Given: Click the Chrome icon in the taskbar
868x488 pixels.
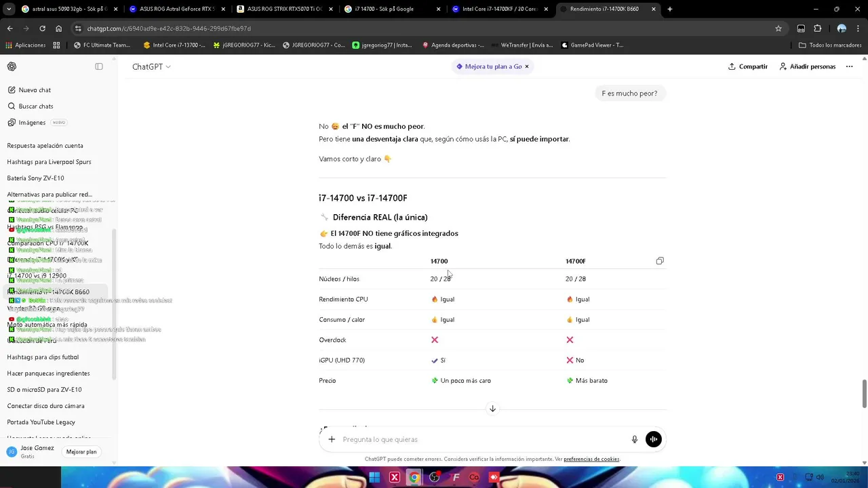Looking at the screenshot, I should pos(414,477).
